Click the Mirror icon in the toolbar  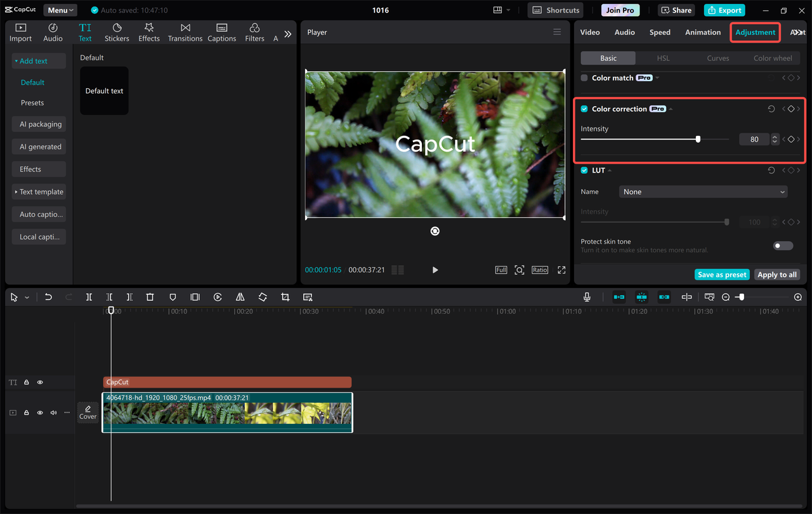coord(240,296)
